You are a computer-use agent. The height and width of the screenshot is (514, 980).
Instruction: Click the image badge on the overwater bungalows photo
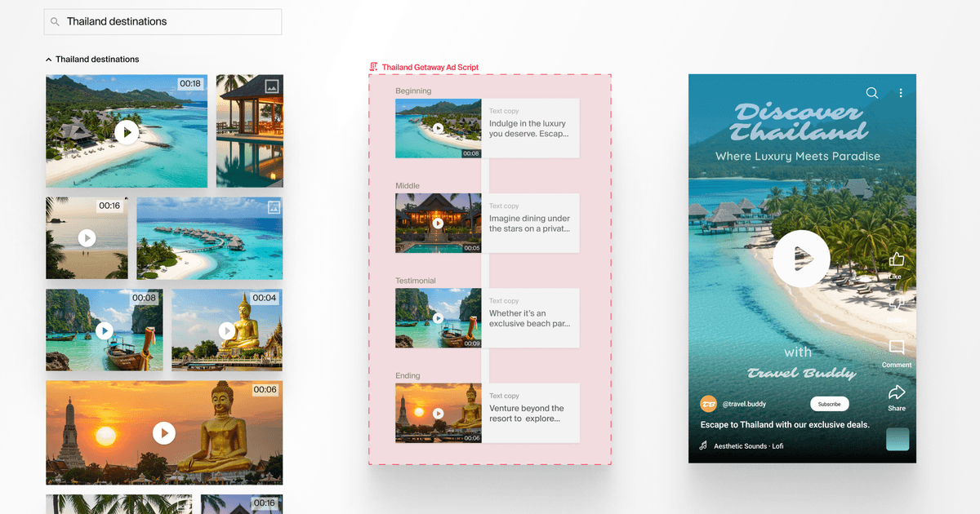(273, 207)
